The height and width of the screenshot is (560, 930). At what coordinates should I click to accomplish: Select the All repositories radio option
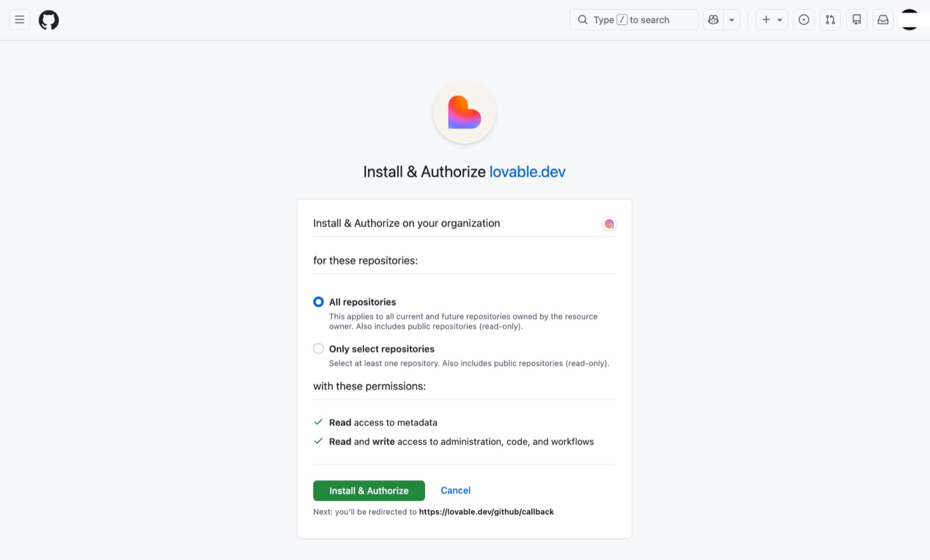click(319, 302)
